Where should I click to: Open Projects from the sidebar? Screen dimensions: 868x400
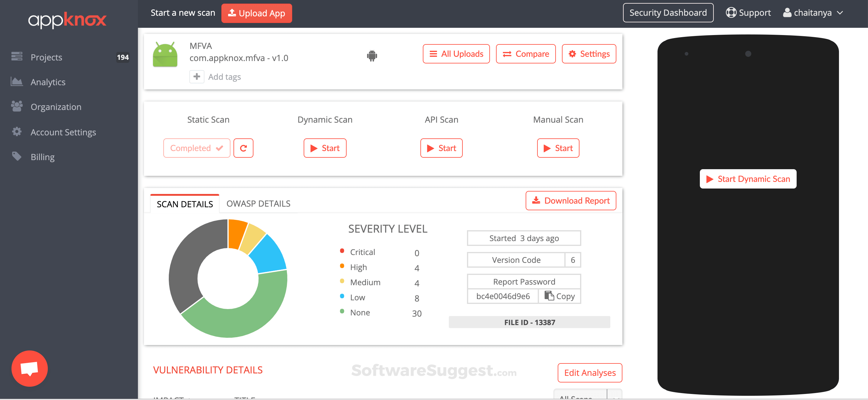[x=46, y=57]
